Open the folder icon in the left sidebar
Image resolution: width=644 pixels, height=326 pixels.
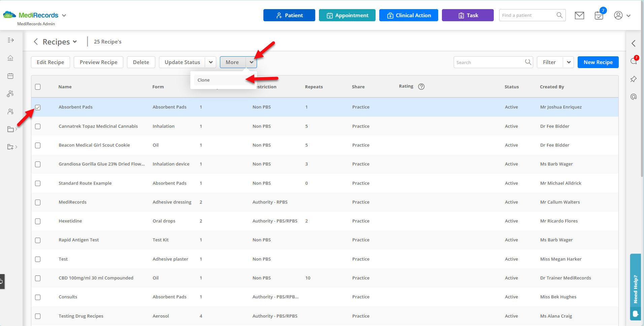[10, 129]
